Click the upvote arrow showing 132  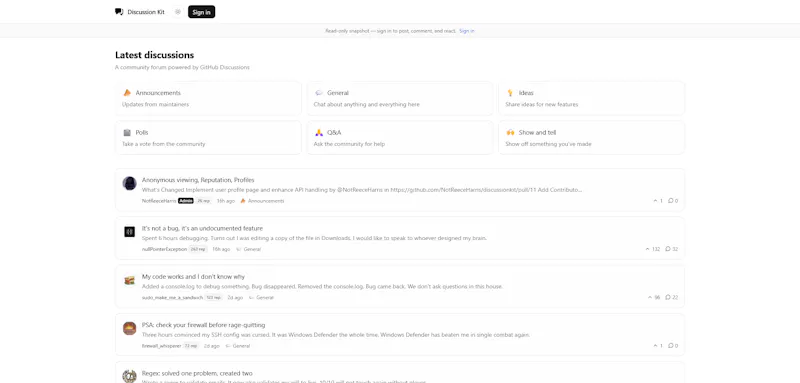(x=647, y=249)
